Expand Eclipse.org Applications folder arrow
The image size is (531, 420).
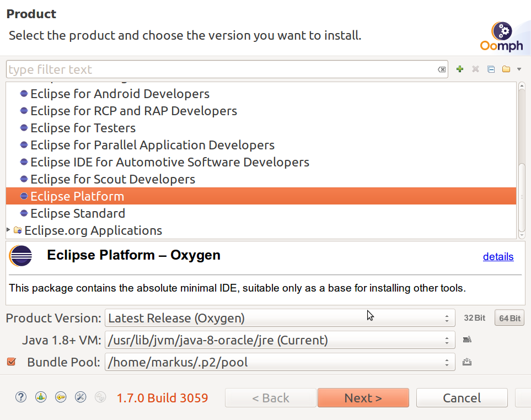pyautogui.click(x=8, y=230)
